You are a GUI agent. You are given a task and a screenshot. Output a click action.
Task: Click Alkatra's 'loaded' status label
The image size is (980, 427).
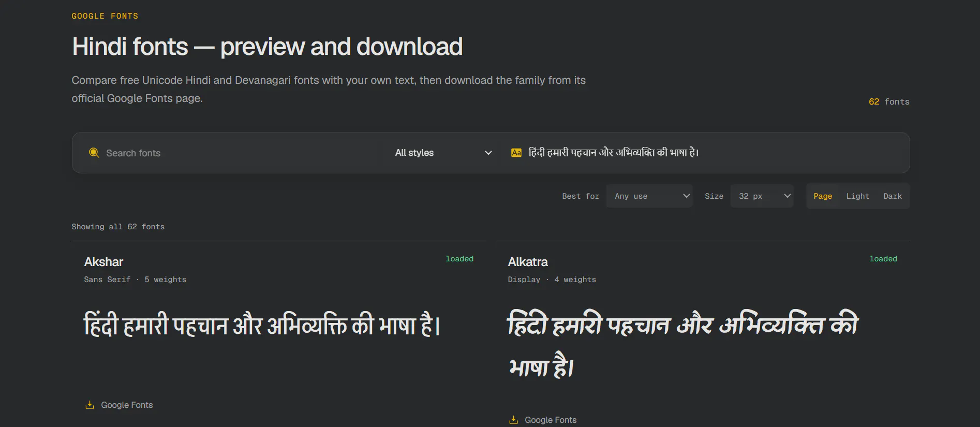[883, 259]
